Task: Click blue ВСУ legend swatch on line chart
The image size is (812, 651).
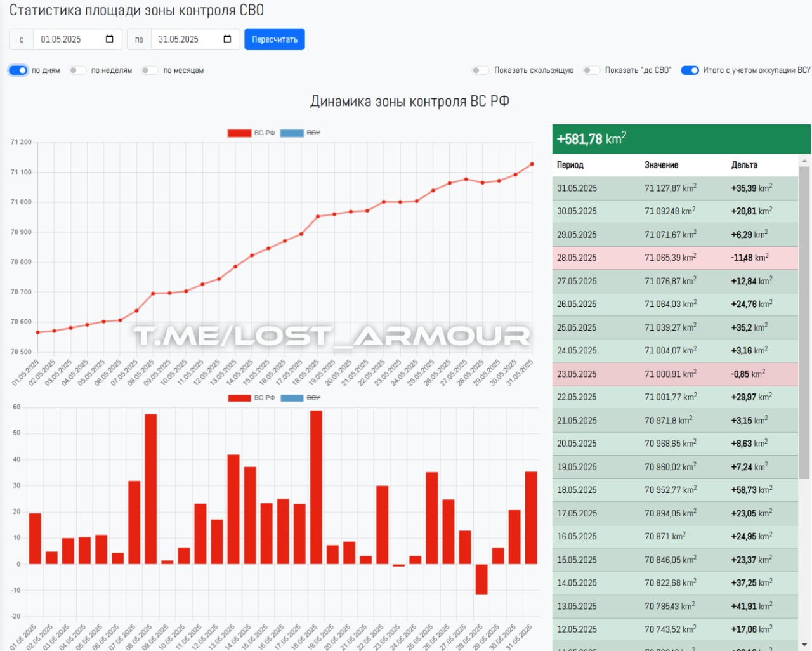Action: coord(292,133)
